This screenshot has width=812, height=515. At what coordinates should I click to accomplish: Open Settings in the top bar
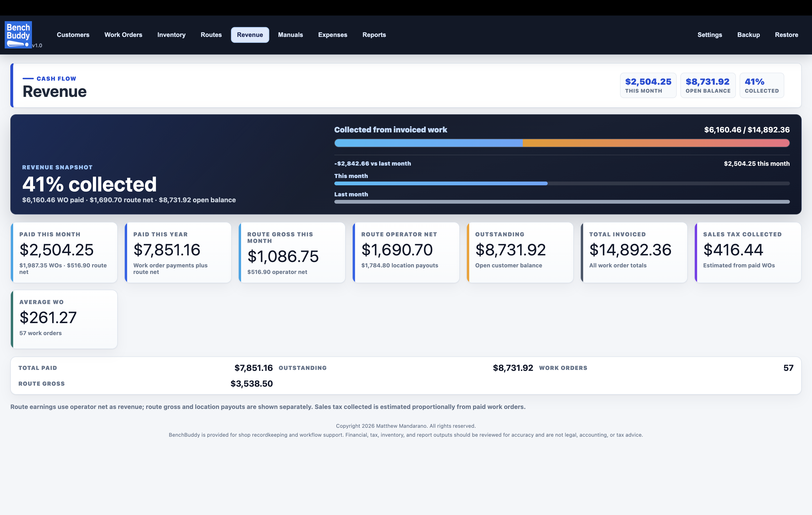point(710,35)
